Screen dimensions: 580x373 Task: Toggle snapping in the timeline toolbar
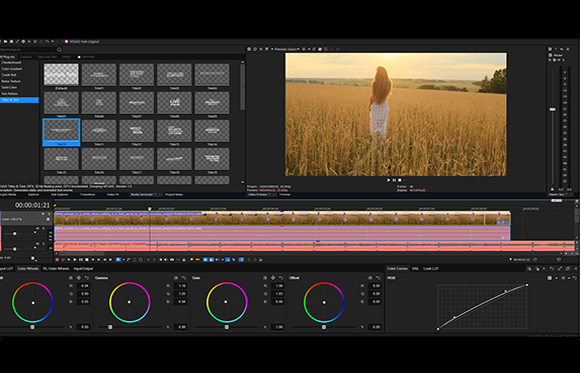tap(205, 260)
